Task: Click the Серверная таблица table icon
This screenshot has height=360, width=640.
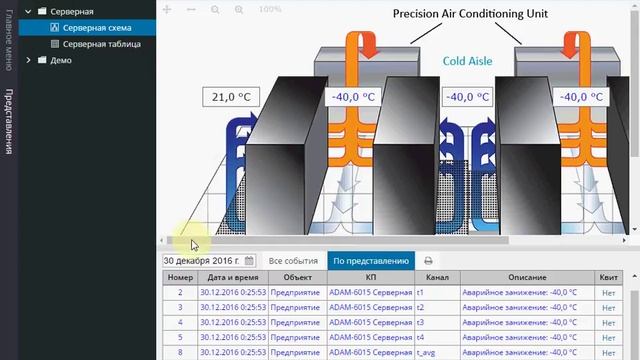Action: click(x=55, y=44)
